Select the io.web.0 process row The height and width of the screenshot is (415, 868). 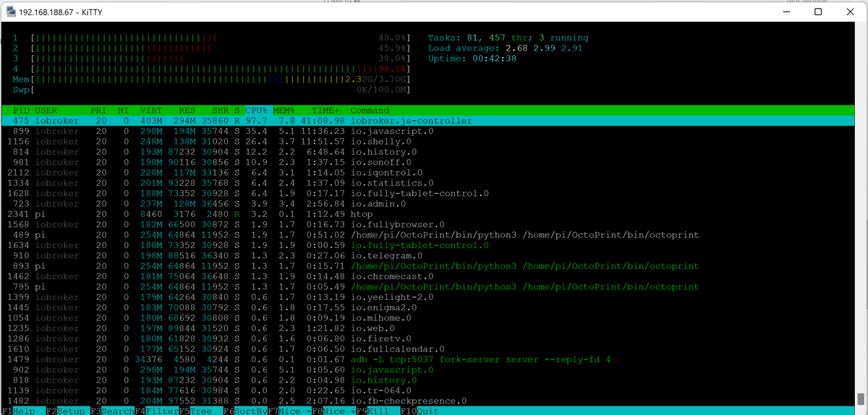click(x=427, y=328)
